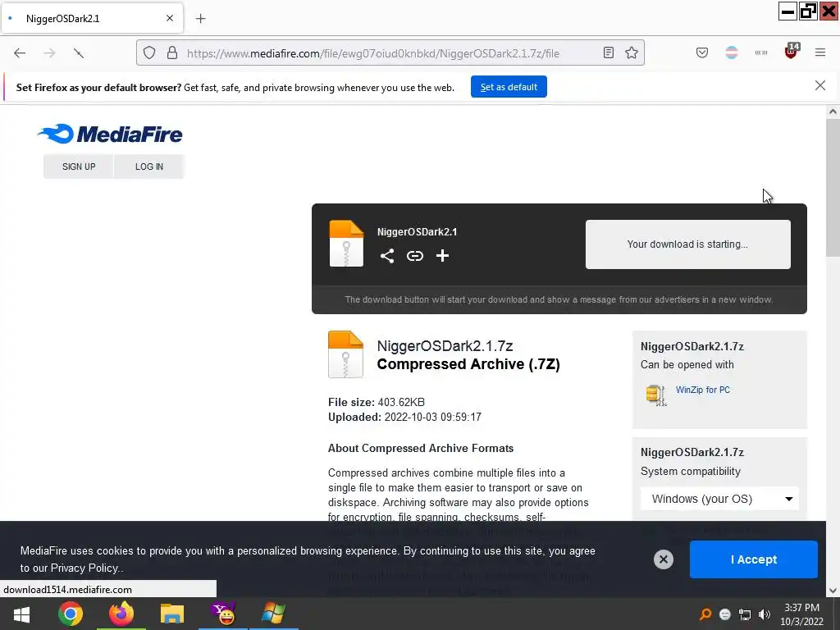The width and height of the screenshot is (840, 630).
Task: Open a new tab with plus button
Action: point(201,19)
